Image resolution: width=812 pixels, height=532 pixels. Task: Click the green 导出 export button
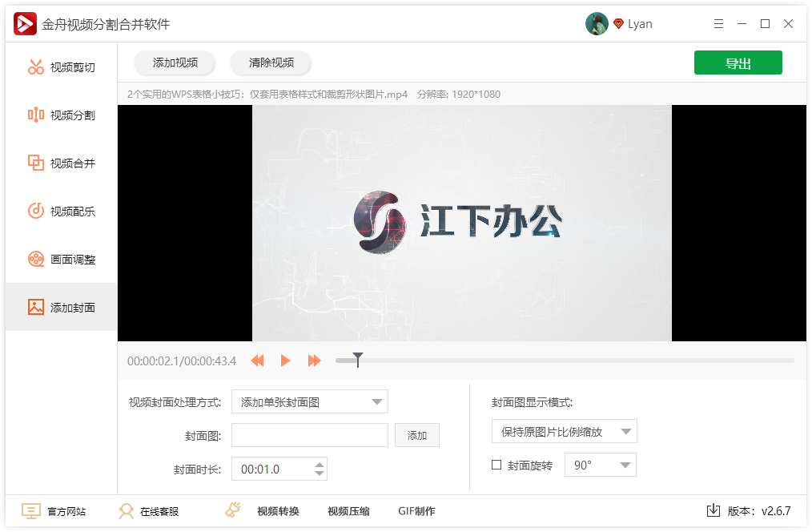738,62
